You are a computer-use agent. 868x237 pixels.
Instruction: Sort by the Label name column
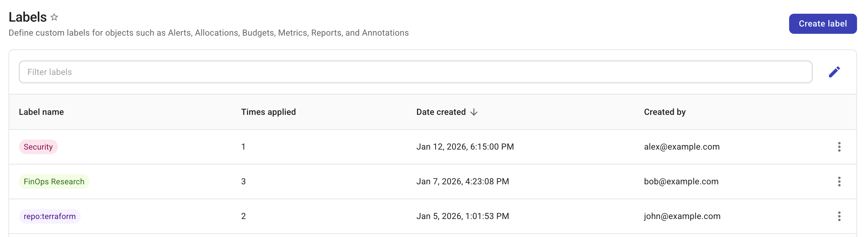[41, 112]
